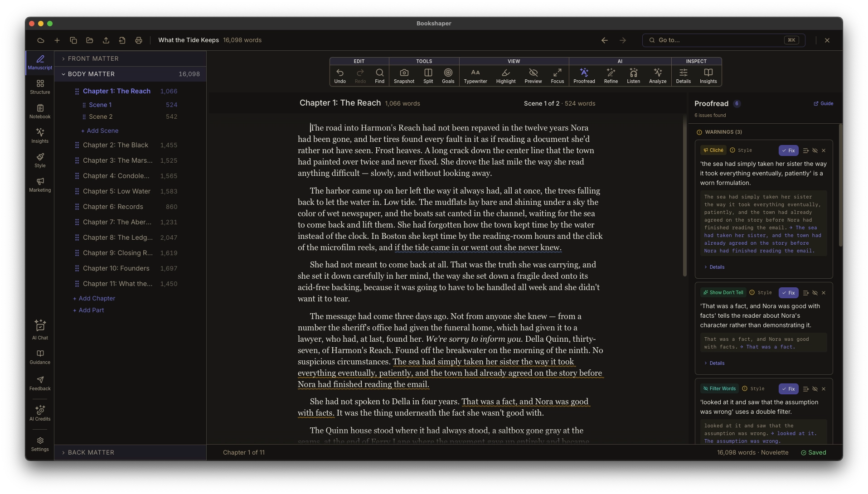
Task: Click the duplicate document icon
Action: coord(73,40)
